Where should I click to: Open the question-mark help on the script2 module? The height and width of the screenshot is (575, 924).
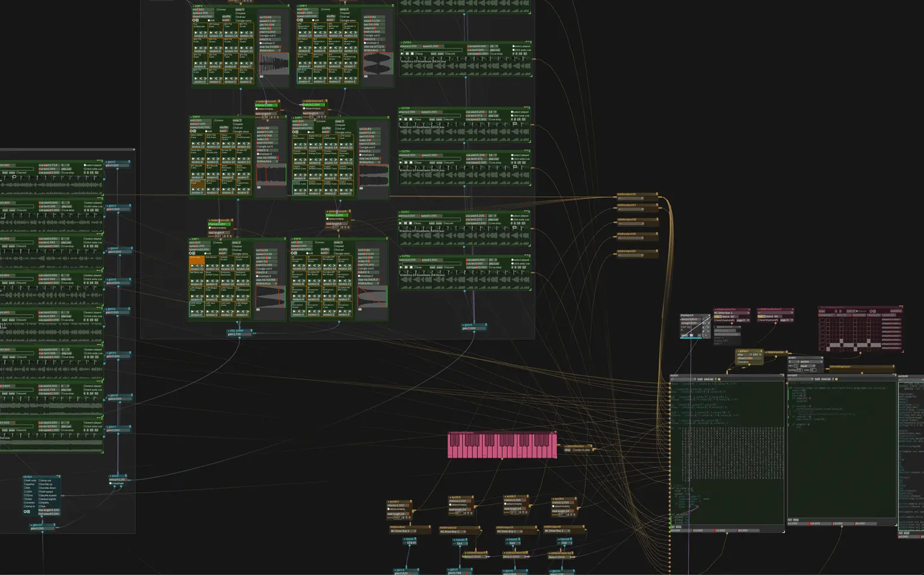click(x=833, y=379)
